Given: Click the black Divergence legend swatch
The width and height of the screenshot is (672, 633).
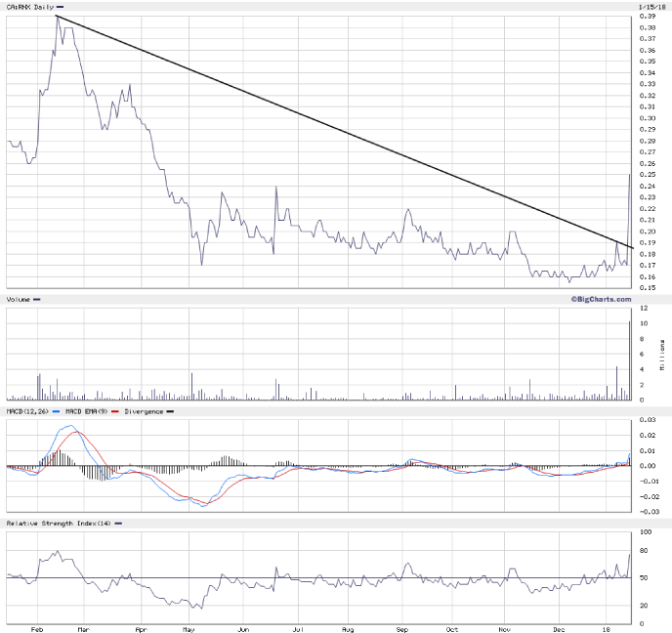Looking at the screenshot, I should pos(169,413).
